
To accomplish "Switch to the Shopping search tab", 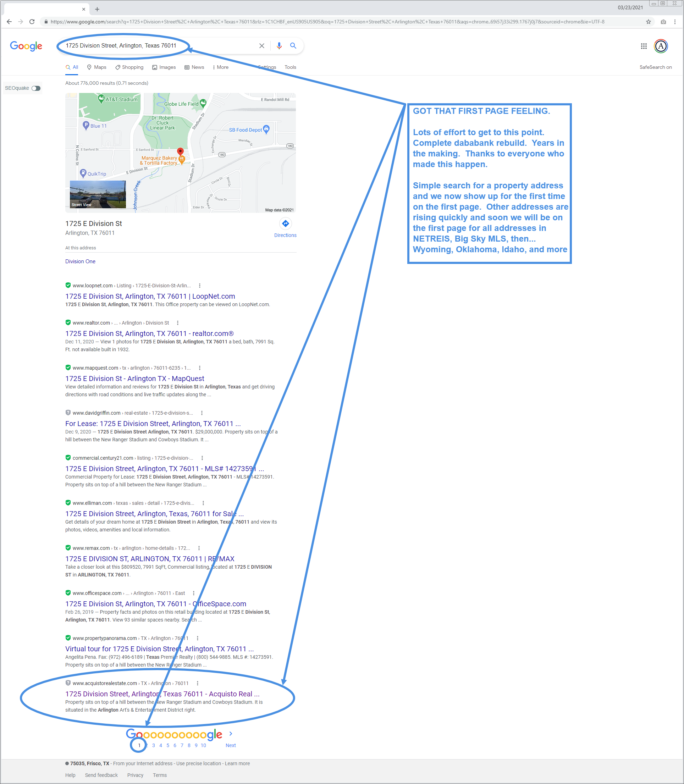I will click(129, 67).
